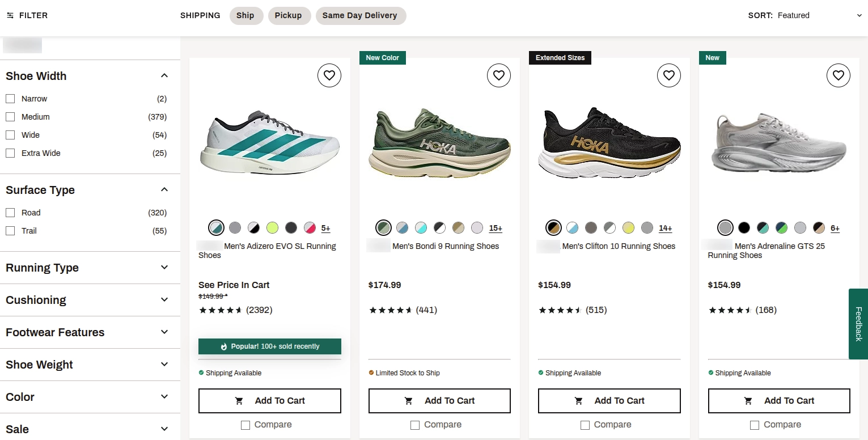The height and width of the screenshot is (440, 868).
Task: Check the Narrow shoe width filter
Action: 10,98
